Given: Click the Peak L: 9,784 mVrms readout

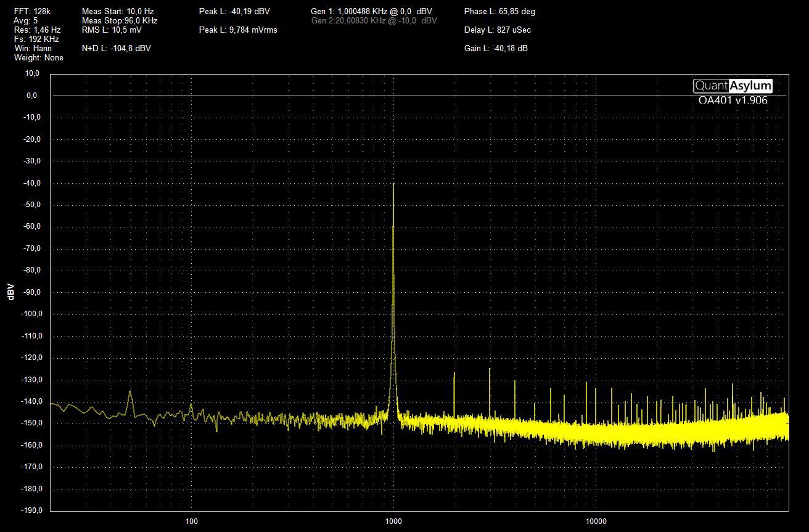Looking at the screenshot, I should 238,30.
